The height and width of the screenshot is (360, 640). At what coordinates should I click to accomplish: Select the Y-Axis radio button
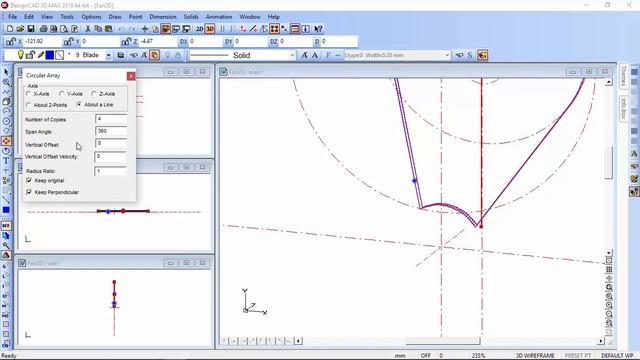pyautogui.click(x=62, y=94)
